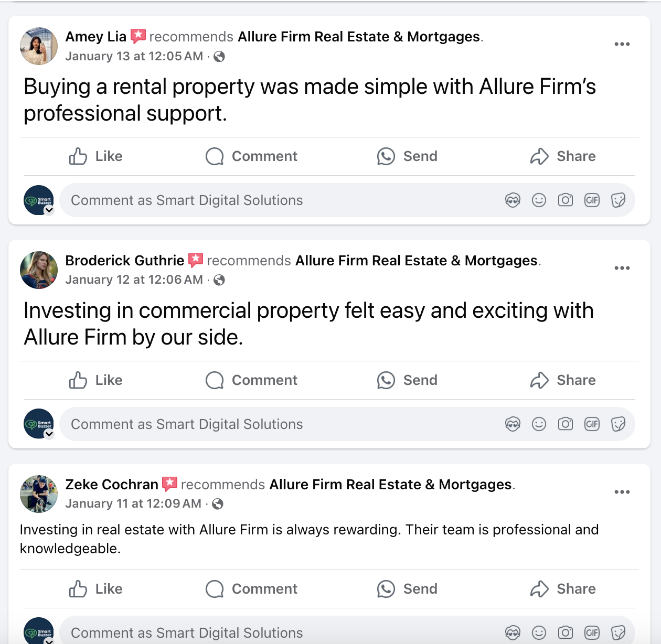Like Broderick Guthrie's recommendation post
Viewport: 661px width, 644px height.
(x=96, y=380)
